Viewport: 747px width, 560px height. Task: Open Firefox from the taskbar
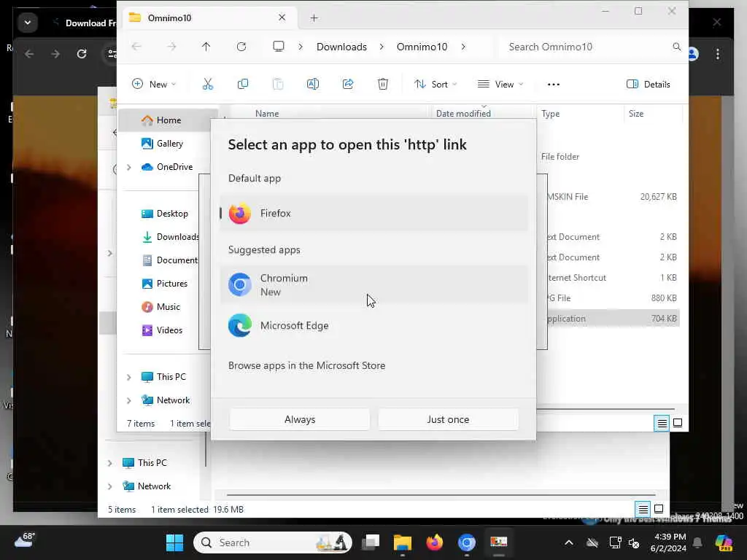435,542
